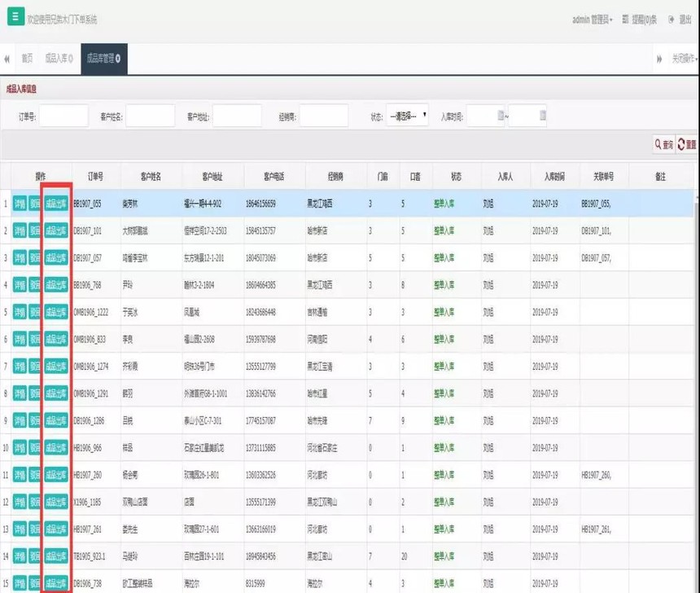Viewport: 700px width, 593px height.
Task: Click 驳回 for order OMB1906_1291
Action: pyautogui.click(x=34, y=393)
